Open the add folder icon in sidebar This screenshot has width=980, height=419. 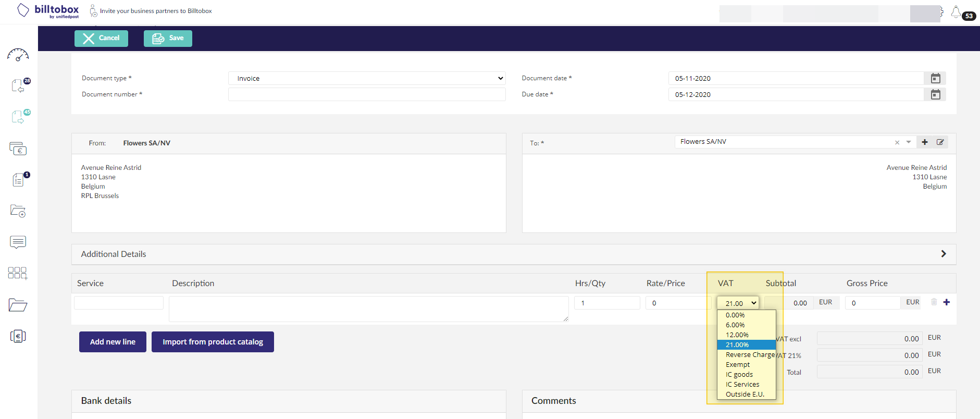18,211
